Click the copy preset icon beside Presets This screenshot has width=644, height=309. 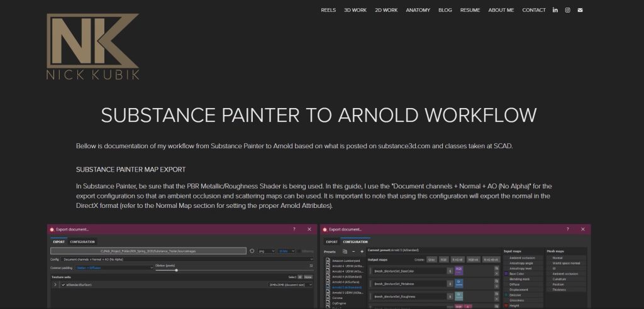(x=345, y=252)
